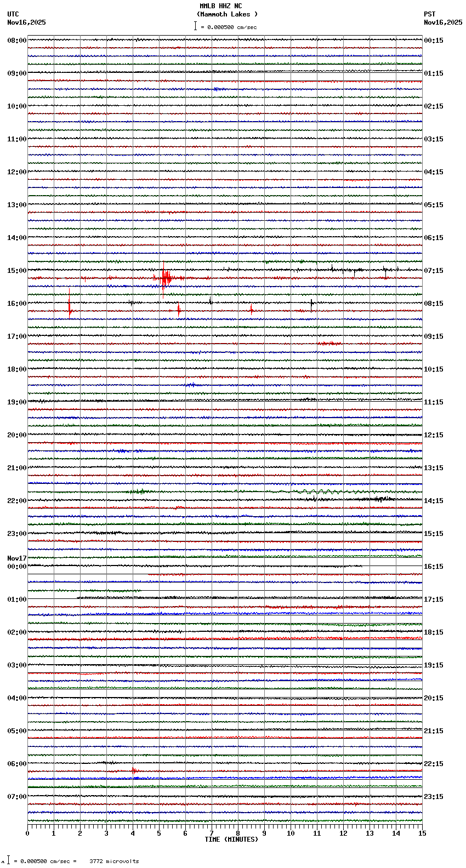The width and height of the screenshot is (466, 868).
Task: Click the 12:15 PST time label
Action: coord(434,435)
